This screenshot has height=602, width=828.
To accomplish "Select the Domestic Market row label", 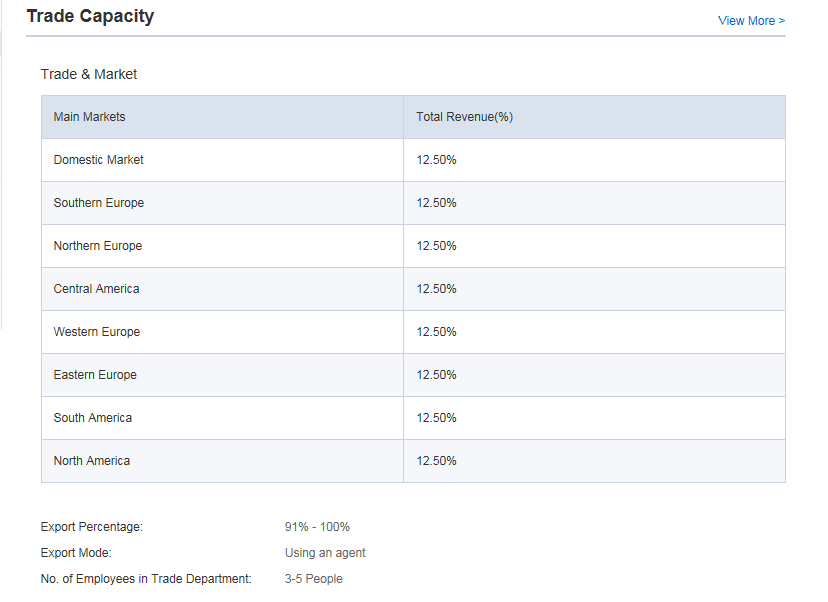I will point(99,160).
